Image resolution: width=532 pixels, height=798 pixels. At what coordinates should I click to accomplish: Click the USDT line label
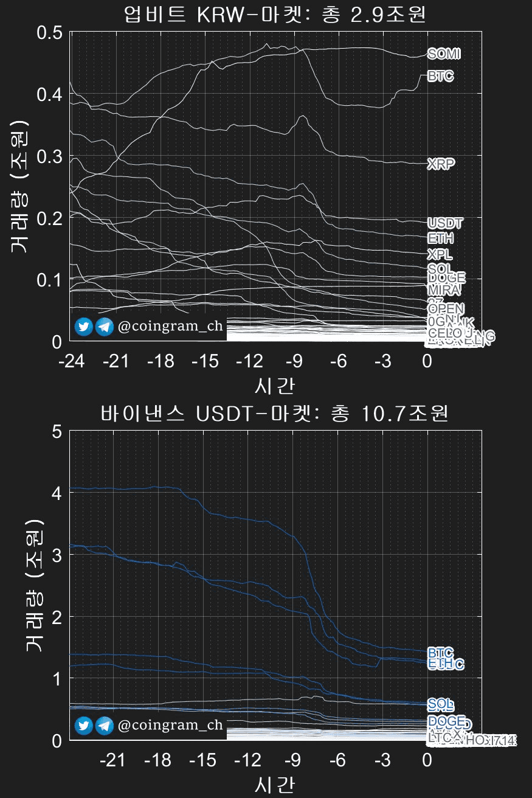[445, 223]
